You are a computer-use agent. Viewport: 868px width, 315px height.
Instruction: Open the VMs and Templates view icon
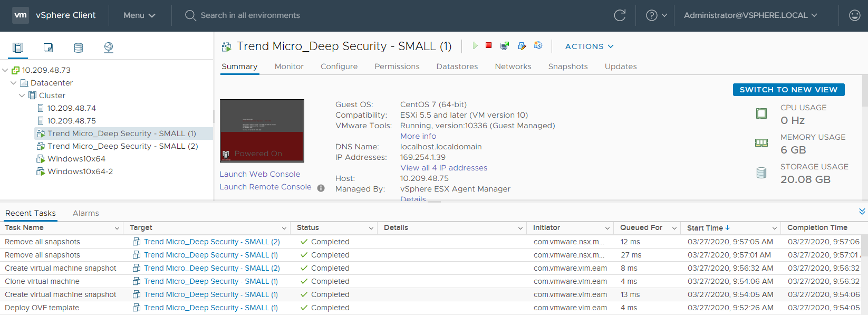click(x=48, y=48)
